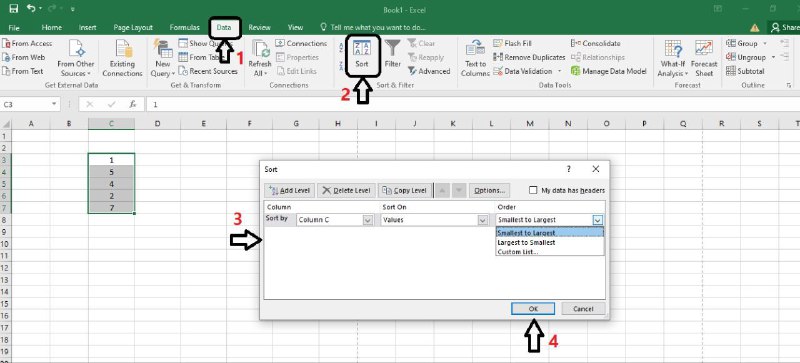Collapse the Order dropdown arrow
800x363 pixels.
pyautogui.click(x=598, y=220)
